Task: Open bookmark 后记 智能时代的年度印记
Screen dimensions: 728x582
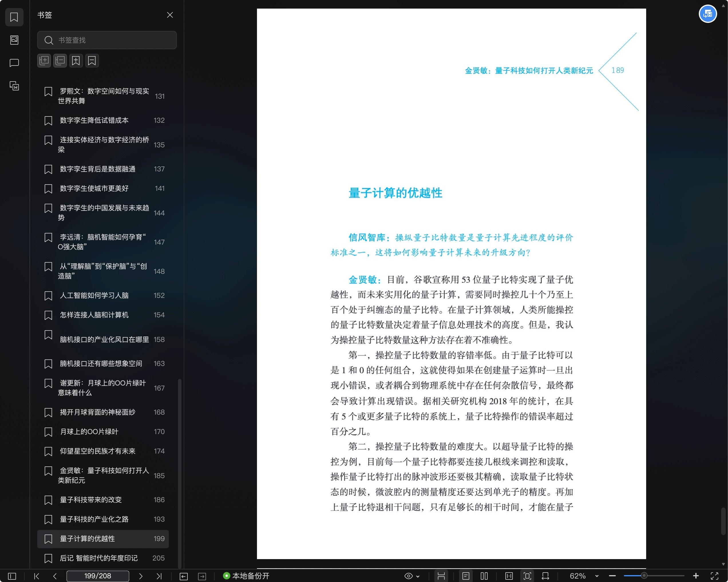Action: click(103, 558)
